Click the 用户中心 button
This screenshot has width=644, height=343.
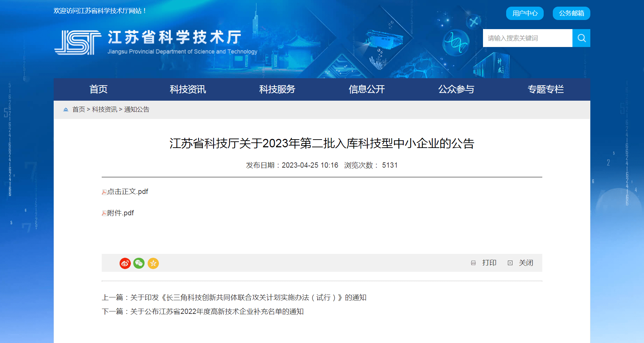click(x=525, y=13)
